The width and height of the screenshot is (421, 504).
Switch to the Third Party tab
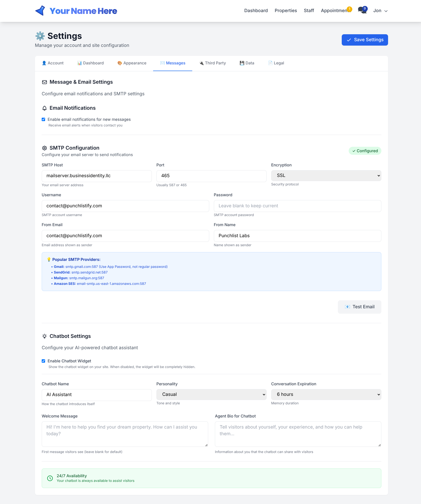tap(213, 63)
